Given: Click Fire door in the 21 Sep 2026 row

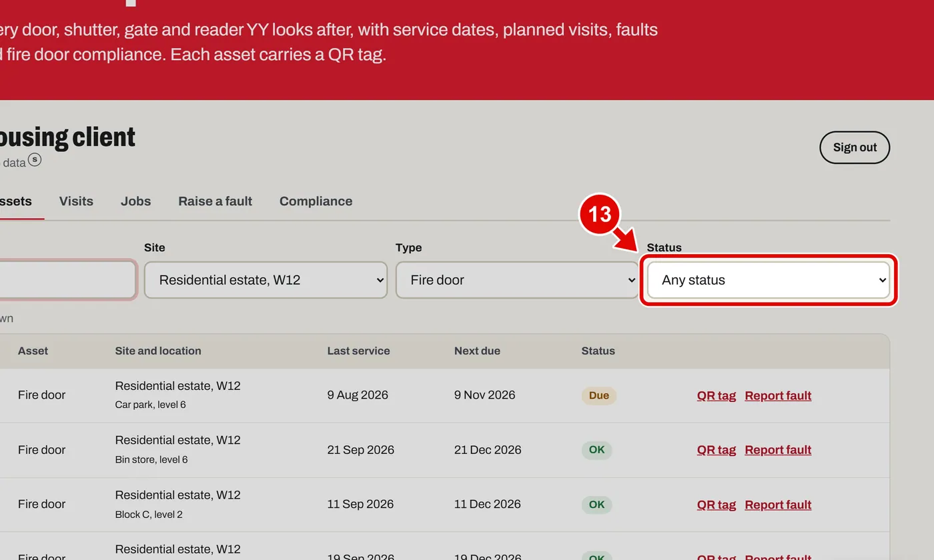Looking at the screenshot, I should (41, 450).
